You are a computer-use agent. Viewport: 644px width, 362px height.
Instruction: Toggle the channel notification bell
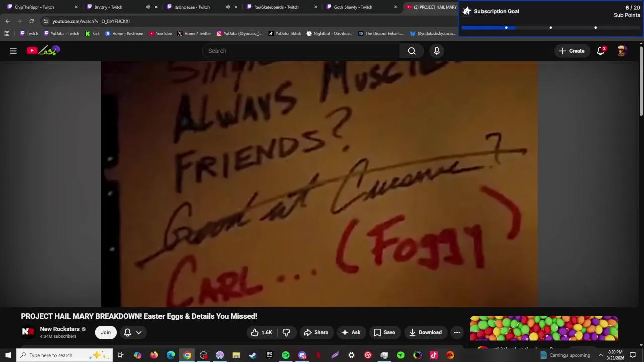127,332
